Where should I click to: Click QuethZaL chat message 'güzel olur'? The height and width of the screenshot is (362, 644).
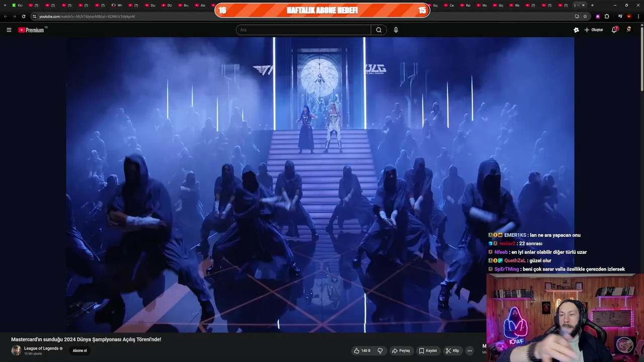click(520, 261)
